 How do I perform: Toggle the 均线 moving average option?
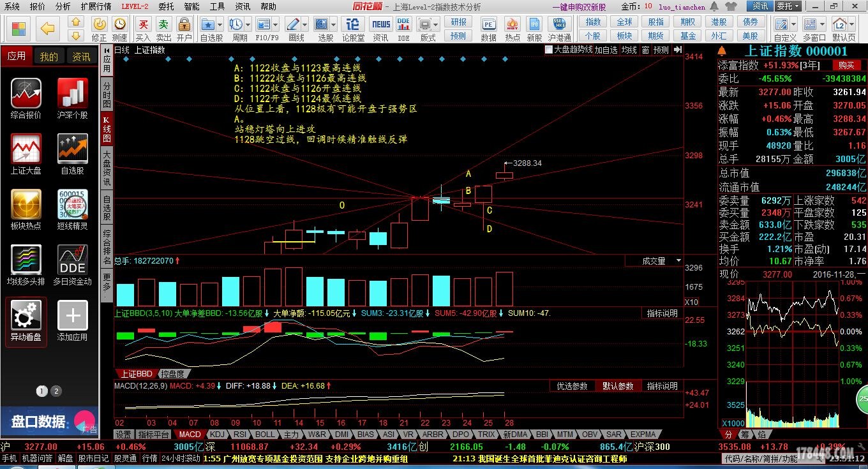pos(629,50)
